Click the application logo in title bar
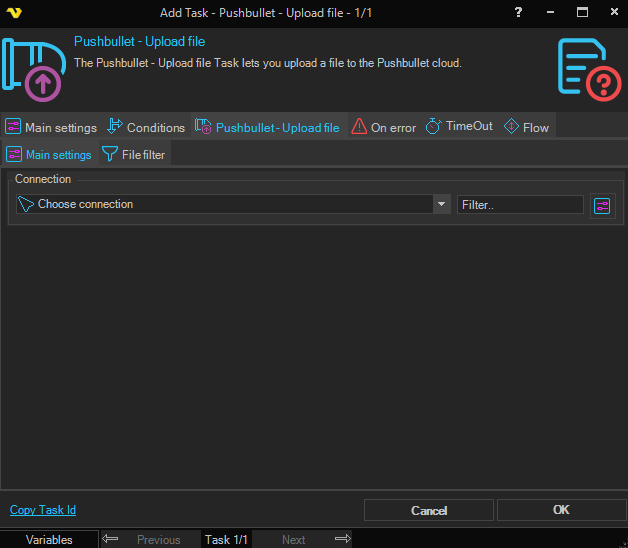 (x=13, y=12)
